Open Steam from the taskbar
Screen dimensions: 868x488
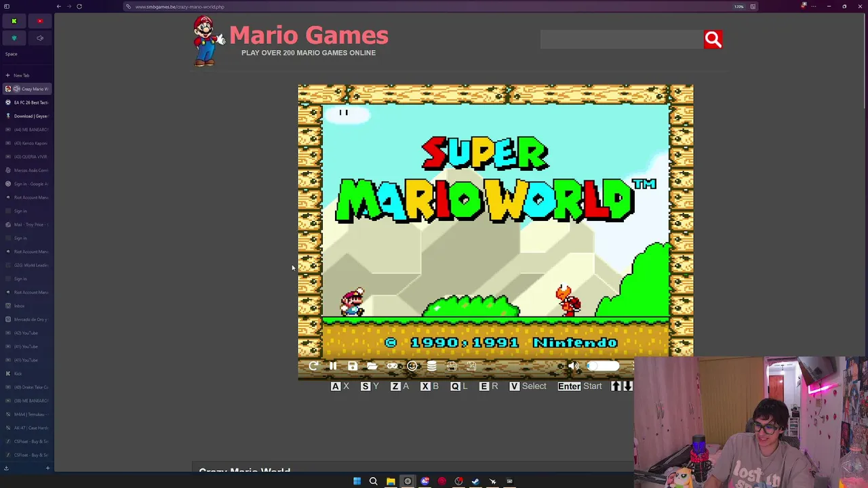(x=475, y=481)
